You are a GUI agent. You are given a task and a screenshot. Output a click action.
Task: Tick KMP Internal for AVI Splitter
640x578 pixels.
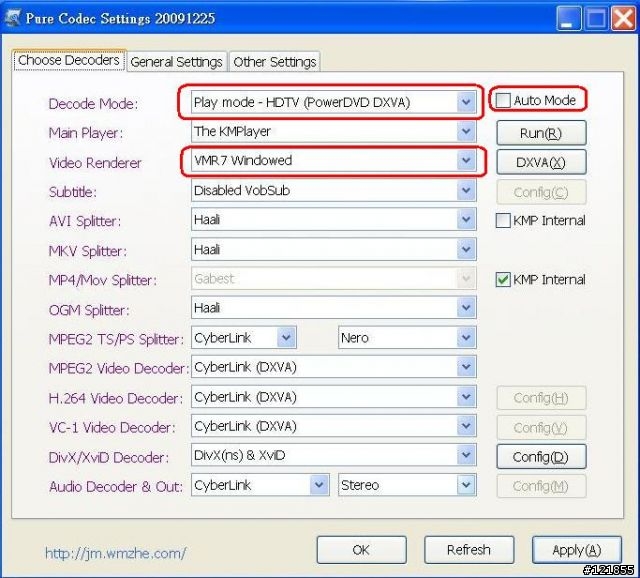pos(503,220)
